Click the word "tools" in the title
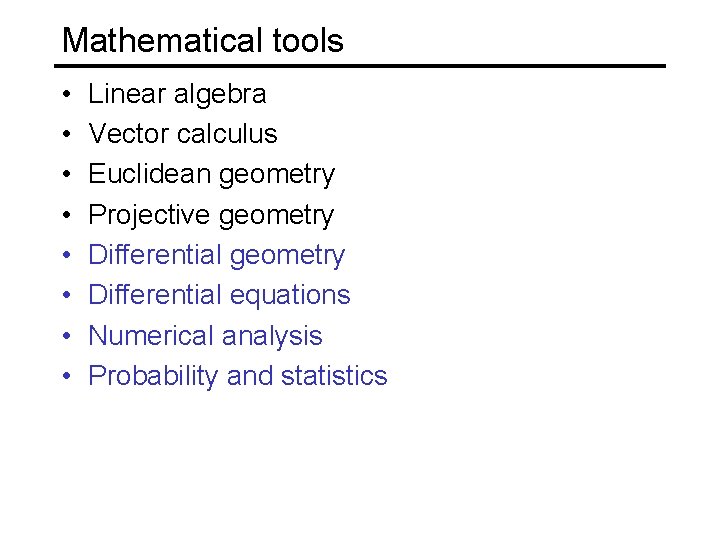Viewport: 720px width, 540px height. (x=308, y=40)
